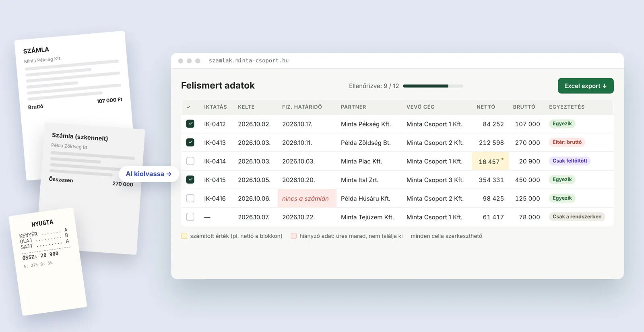Edit the nincs a számlán cell
This screenshot has height=332, width=644.
pyautogui.click(x=307, y=198)
